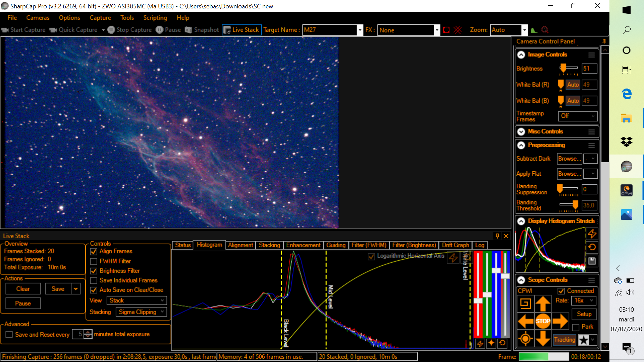This screenshot has width=644, height=362.
Task: Open the Target Name dropdown
Action: 360,30
